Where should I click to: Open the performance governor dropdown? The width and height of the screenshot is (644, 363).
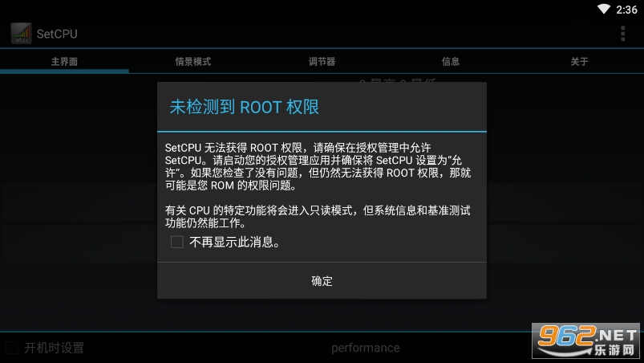(x=365, y=348)
